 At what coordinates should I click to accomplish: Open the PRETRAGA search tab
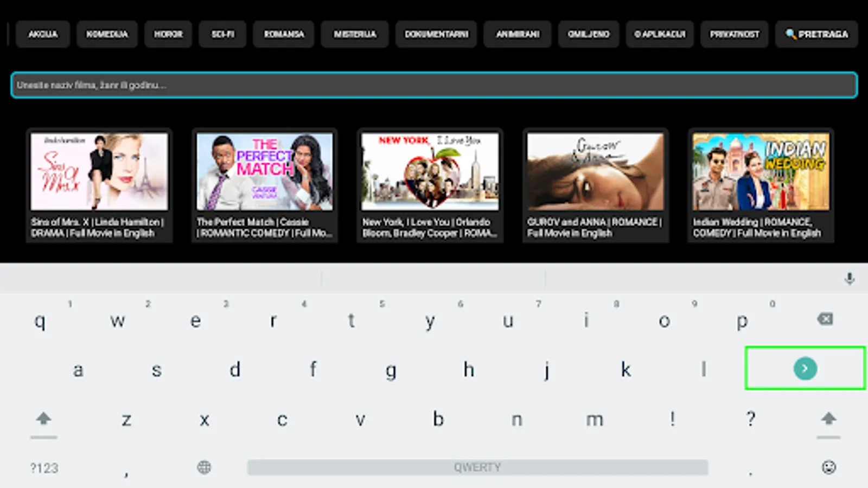(x=816, y=34)
